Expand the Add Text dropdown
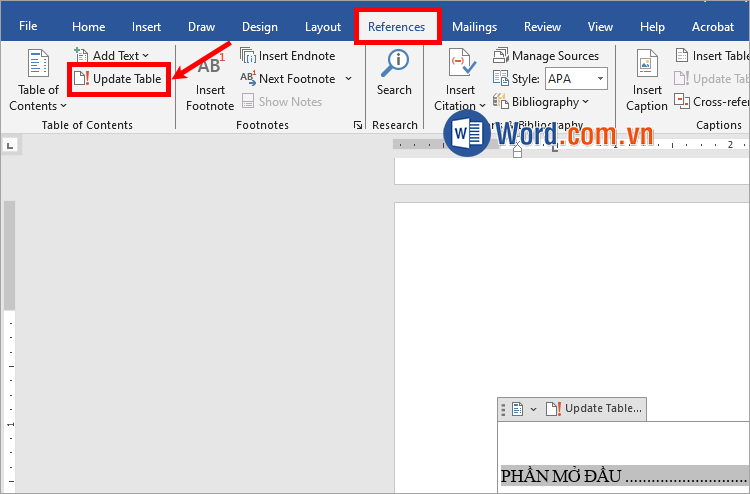 point(145,56)
